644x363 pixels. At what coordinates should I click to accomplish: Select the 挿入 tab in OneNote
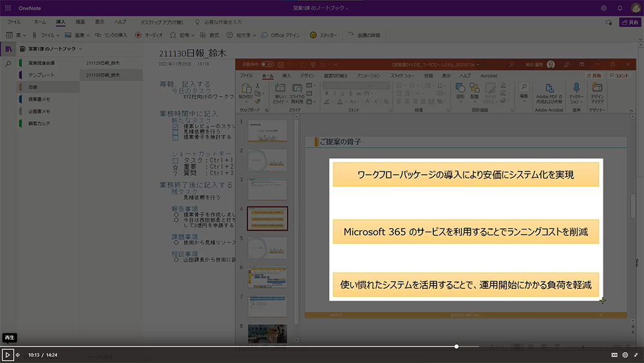coord(61,22)
